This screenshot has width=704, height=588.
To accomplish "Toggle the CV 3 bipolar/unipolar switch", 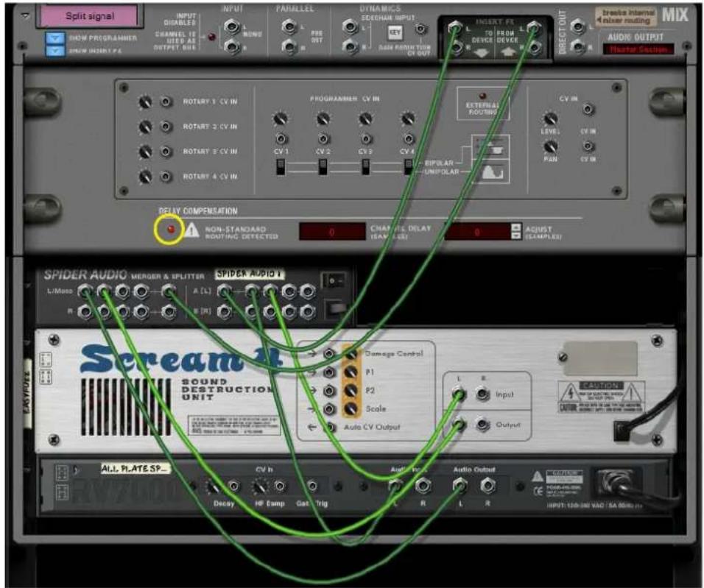I will [366, 168].
